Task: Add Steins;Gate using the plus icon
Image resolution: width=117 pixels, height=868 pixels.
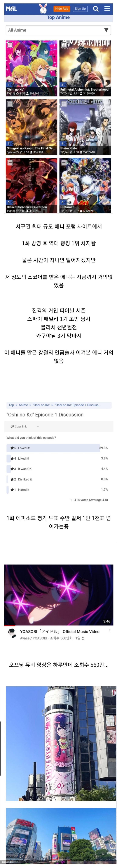Action: [x=64, y=104]
